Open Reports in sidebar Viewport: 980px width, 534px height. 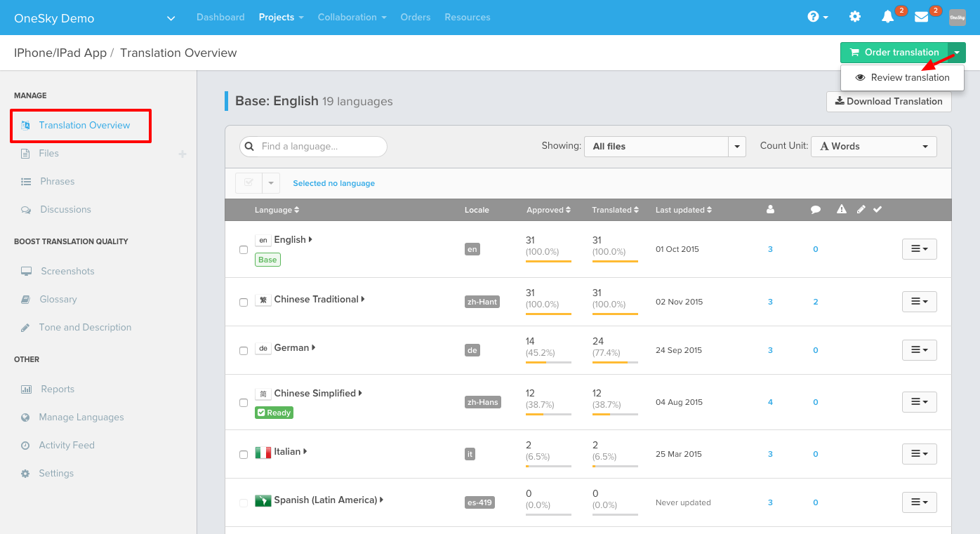click(x=57, y=389)
